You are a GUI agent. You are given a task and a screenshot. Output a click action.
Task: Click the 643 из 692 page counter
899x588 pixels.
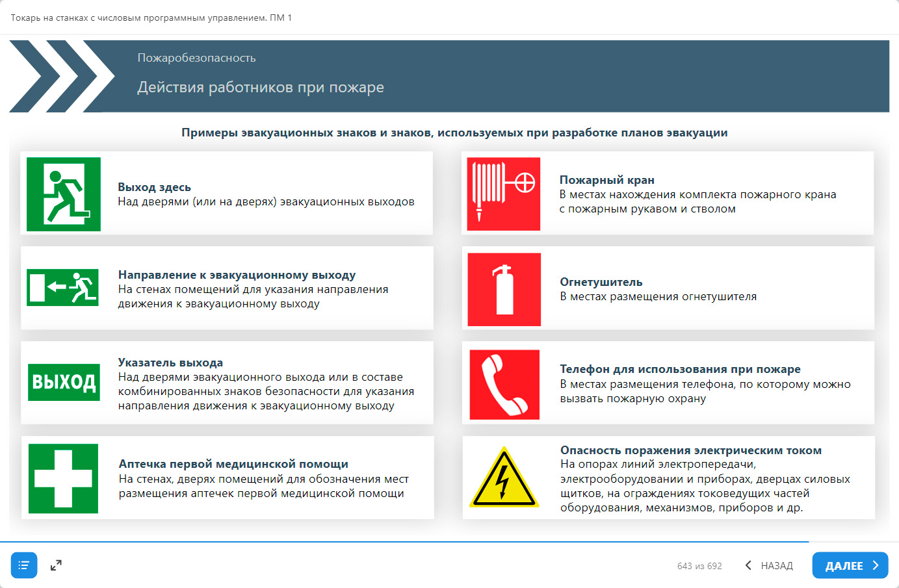(699, 566)
